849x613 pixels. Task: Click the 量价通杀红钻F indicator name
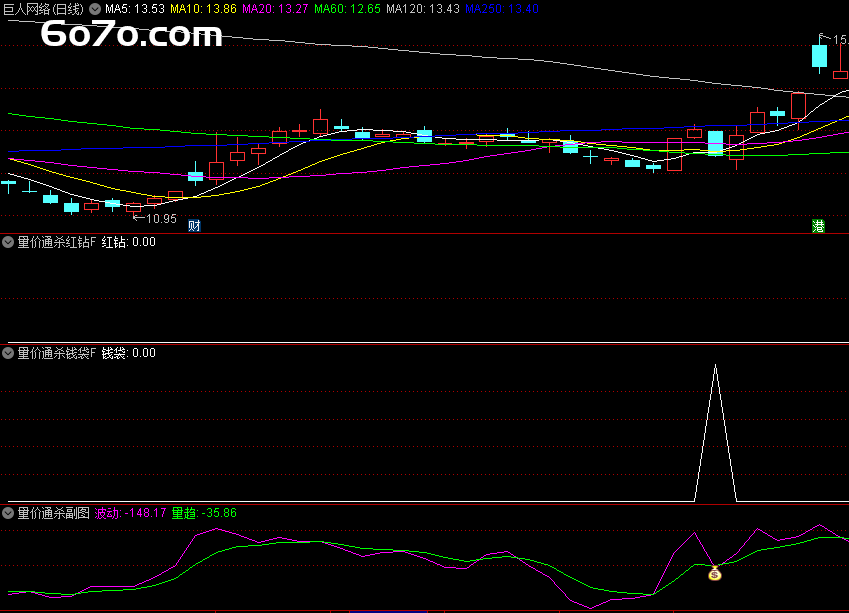point(56,242)
